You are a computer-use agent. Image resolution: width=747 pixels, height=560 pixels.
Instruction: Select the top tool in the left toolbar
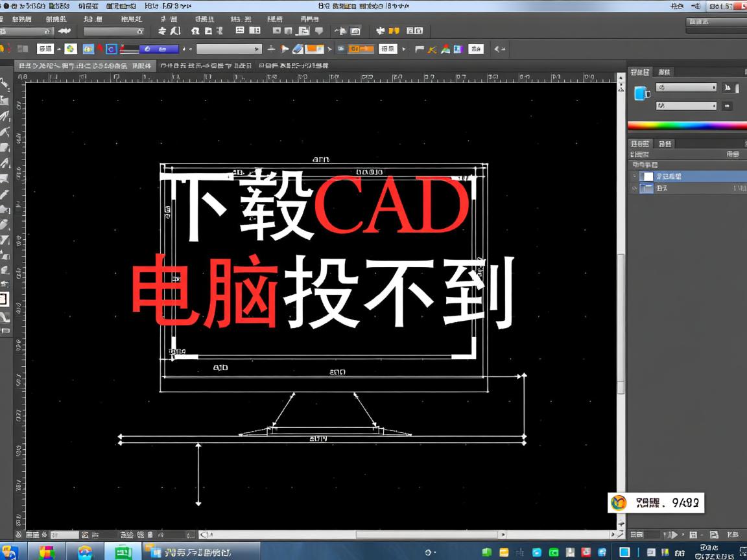(5, 82)
